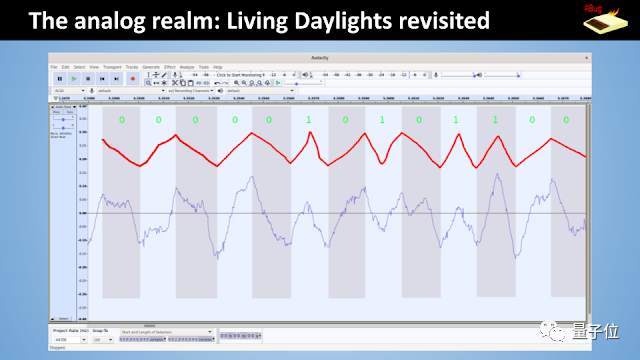Select the Draw pencil tool
The image size is (640, 360).
[x=164, y=75]
